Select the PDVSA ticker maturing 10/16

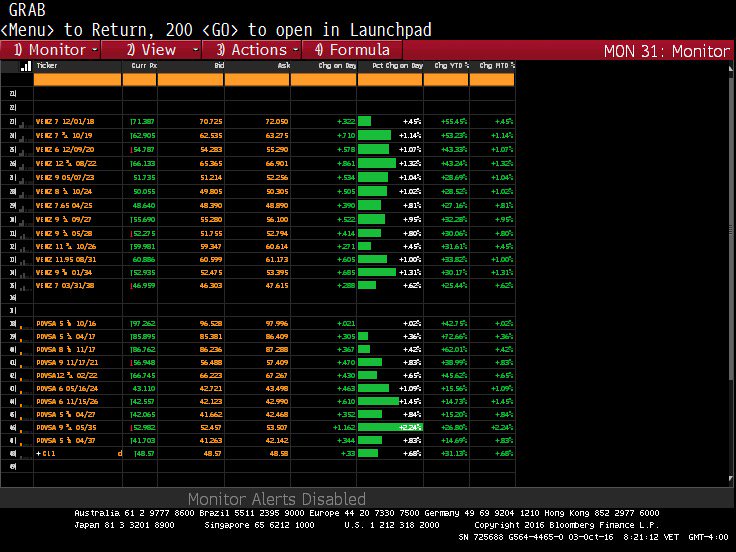click(66, 323)
